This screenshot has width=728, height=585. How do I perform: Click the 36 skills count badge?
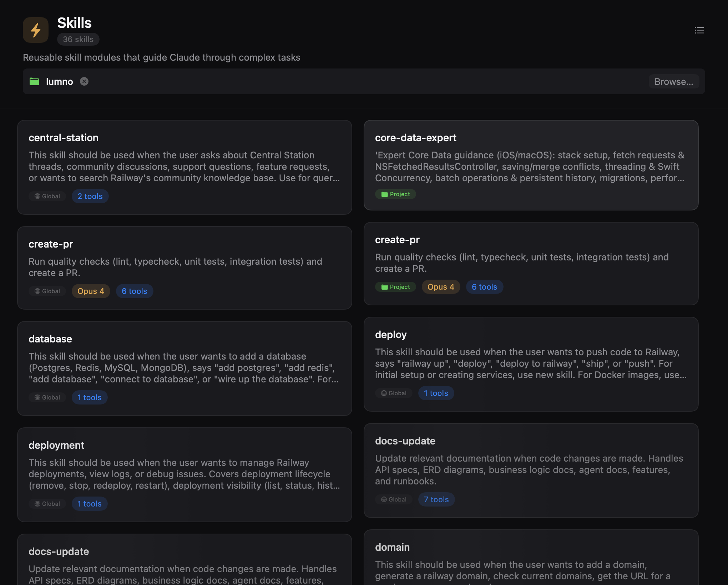[78, 39]
